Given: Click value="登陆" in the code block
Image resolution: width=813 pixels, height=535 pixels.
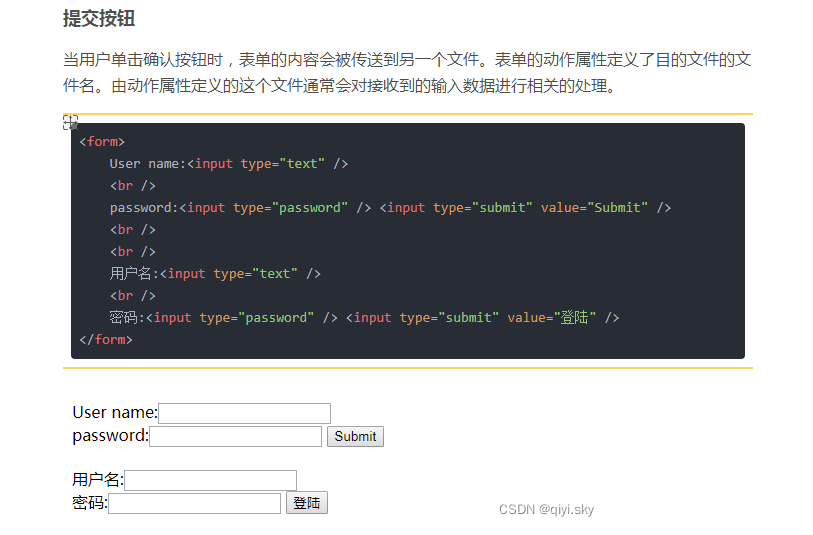Looking at the screenshot, I should click(x=552, y=317).
